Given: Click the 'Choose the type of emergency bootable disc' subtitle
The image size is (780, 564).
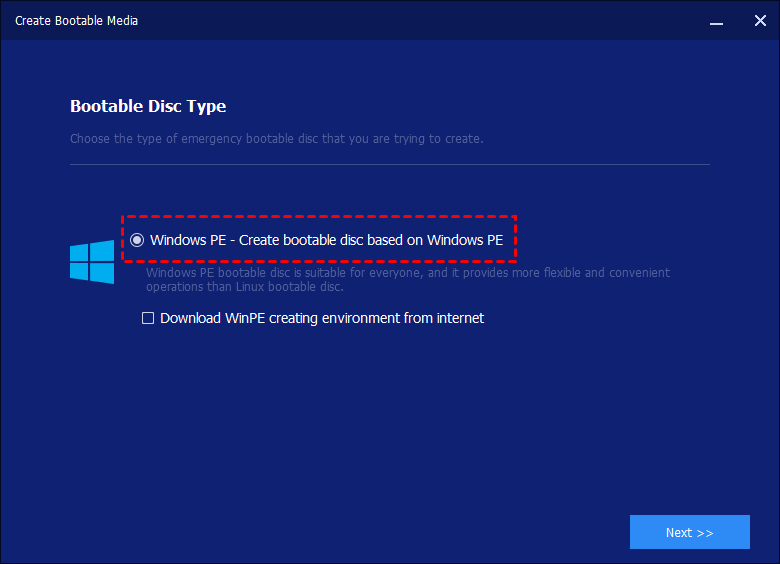Looking at the screenshot, I should pyautogui.click(x=276, y=139).
